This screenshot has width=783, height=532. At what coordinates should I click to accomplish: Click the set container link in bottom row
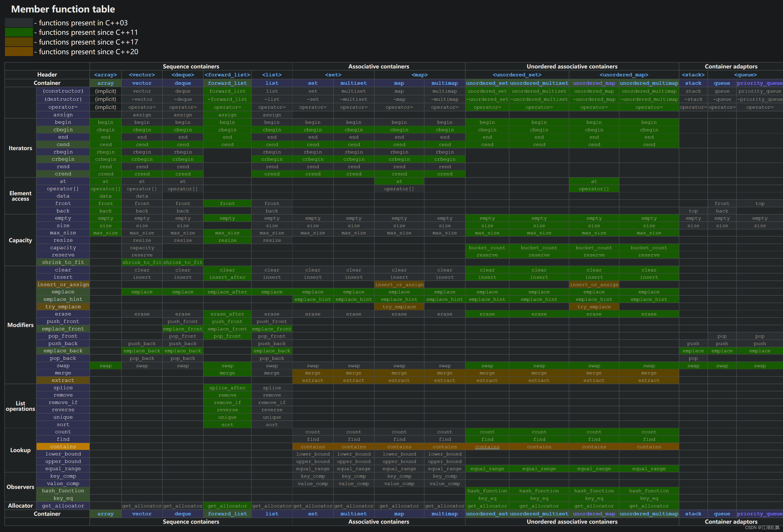coord(313,514)
